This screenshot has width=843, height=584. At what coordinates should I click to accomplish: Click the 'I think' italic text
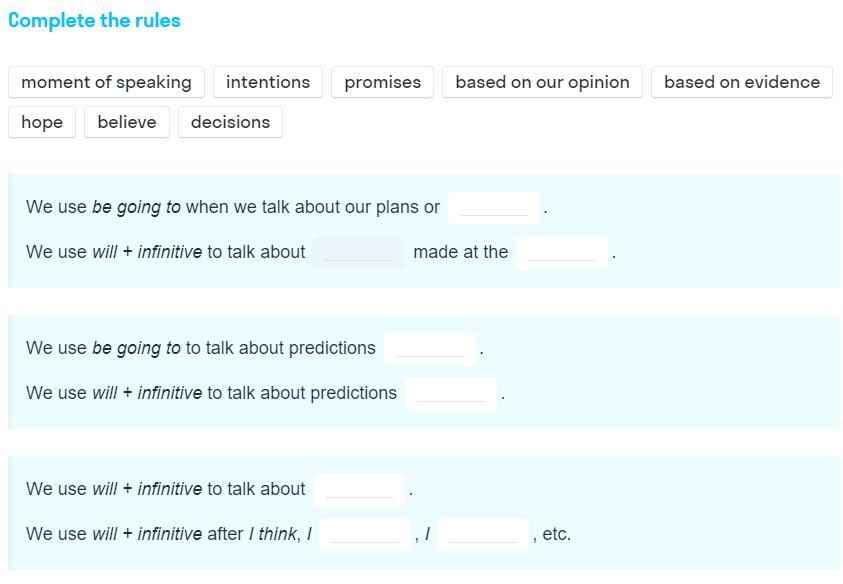coord(273,534)
